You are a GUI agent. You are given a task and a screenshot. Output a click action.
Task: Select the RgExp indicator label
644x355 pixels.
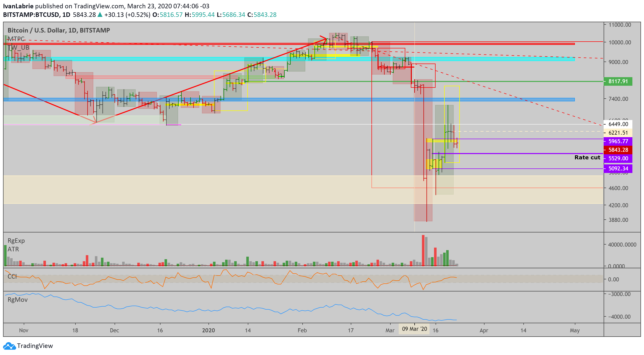pyautogui.click(x=16, y=241)
